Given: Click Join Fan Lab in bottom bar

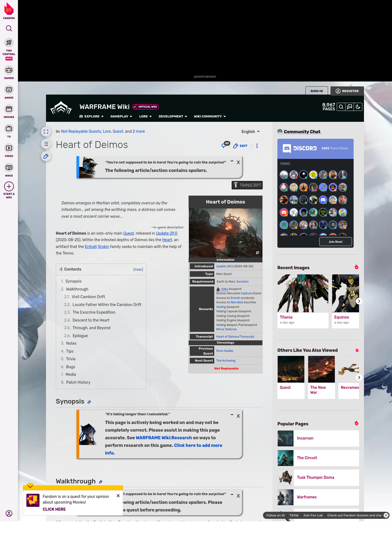Looking at the screenshot, I should coord(313,515).
